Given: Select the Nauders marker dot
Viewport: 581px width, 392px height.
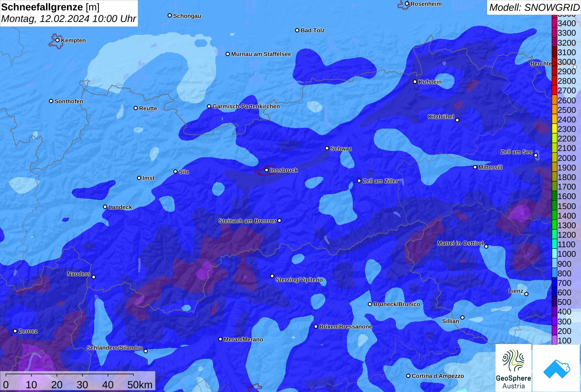Looking at the screenshot, I should (94, 277).
